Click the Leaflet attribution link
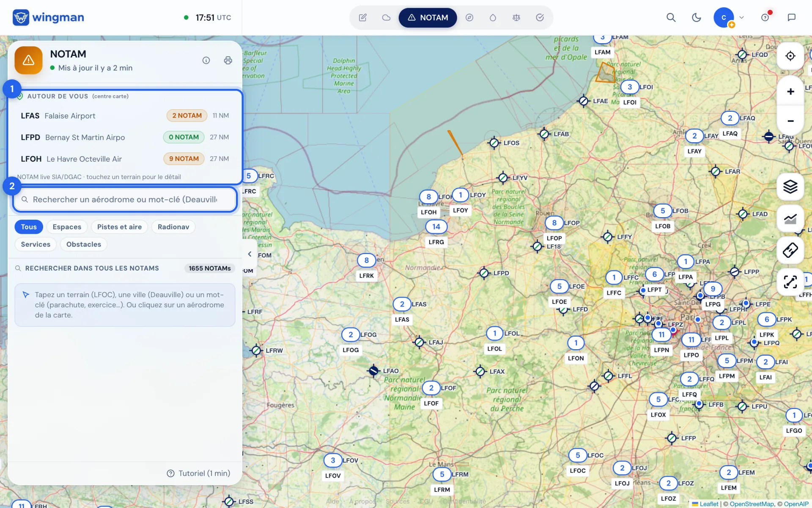 click(x=709, y=504)
